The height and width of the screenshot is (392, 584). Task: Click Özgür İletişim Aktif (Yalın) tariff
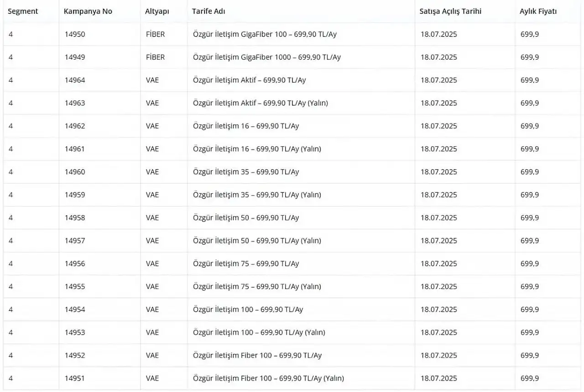(x=261, y=103)
